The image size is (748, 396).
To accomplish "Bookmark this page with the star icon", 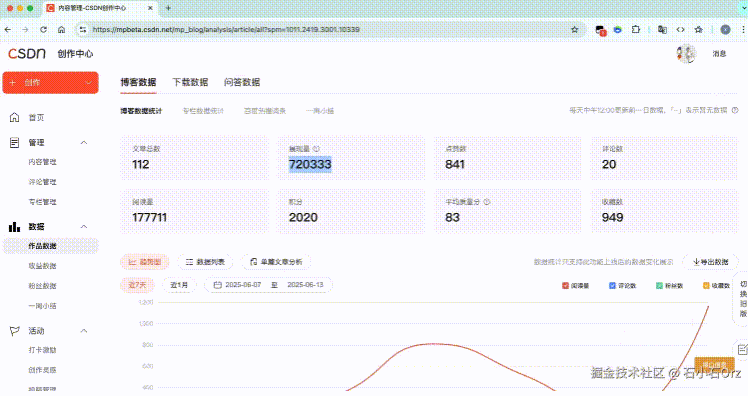I will click(x=575, y=30).
